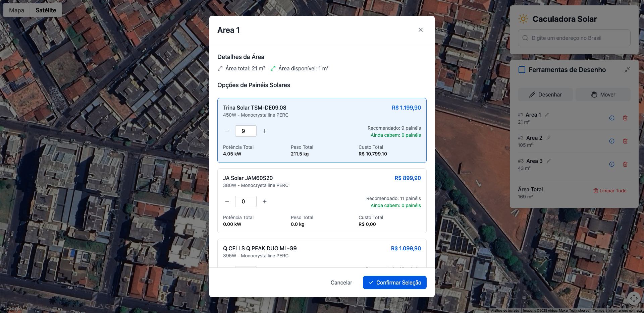
Task: Click 'Recomendado: 11 painéis' text
Action: pyautogui.click(x=393, y=198)
